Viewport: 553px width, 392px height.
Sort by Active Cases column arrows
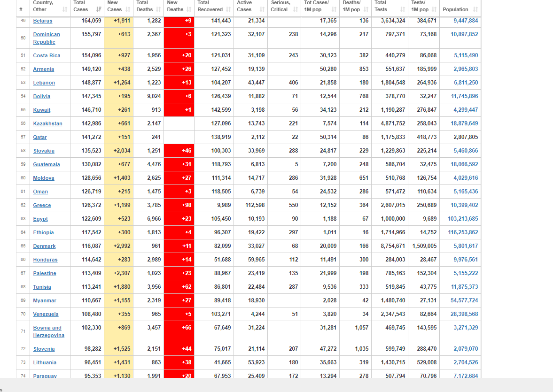point(262,9)
